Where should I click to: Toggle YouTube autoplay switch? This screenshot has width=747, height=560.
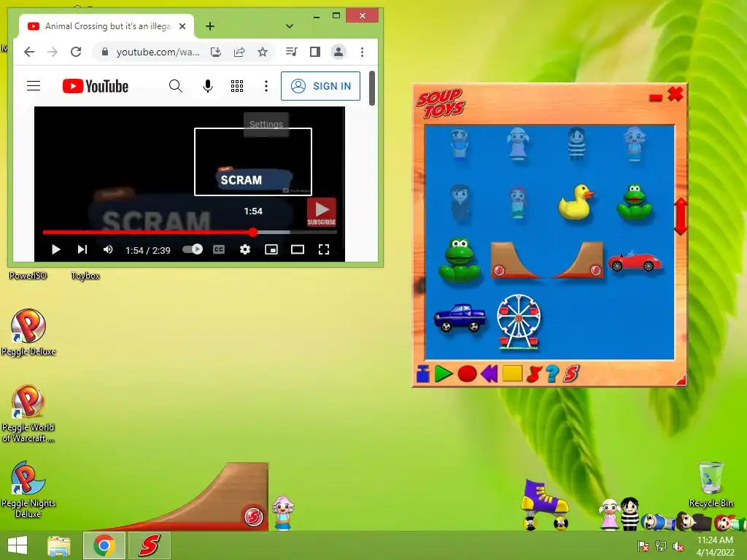(x=193, y=249)
